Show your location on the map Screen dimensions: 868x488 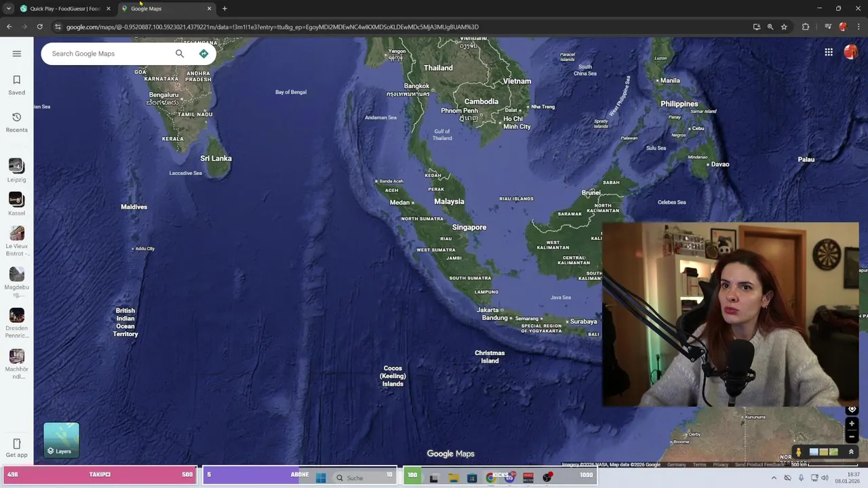pyautogui.click(x=852, y=409)
